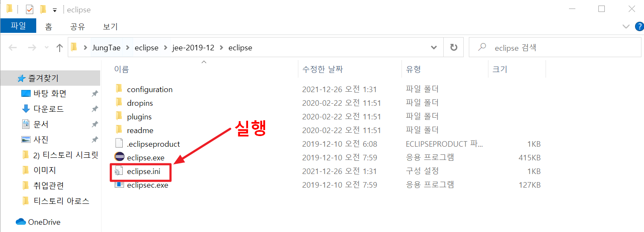Go forward with the right arrow
Viewport: 644px width, 232px height.
click(32, 48)
